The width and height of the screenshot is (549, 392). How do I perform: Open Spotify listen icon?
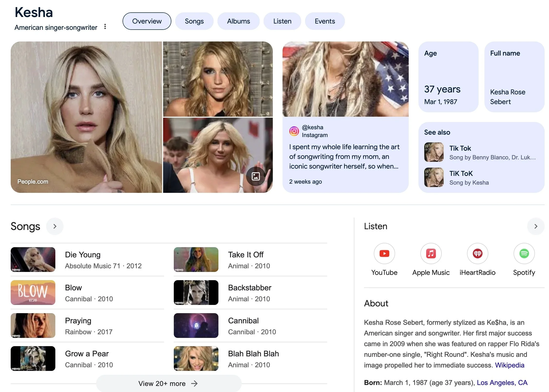[x=524, y=253]
